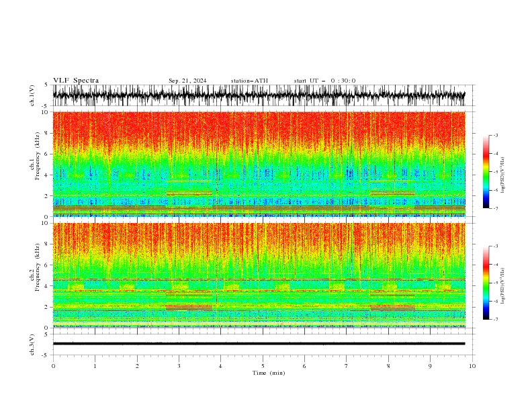The width and height of the screenshot is (532, 411).
Task: Select the date text "Sep. 21, 2024"
Action: pyautogui.click(x=187, y=81)
